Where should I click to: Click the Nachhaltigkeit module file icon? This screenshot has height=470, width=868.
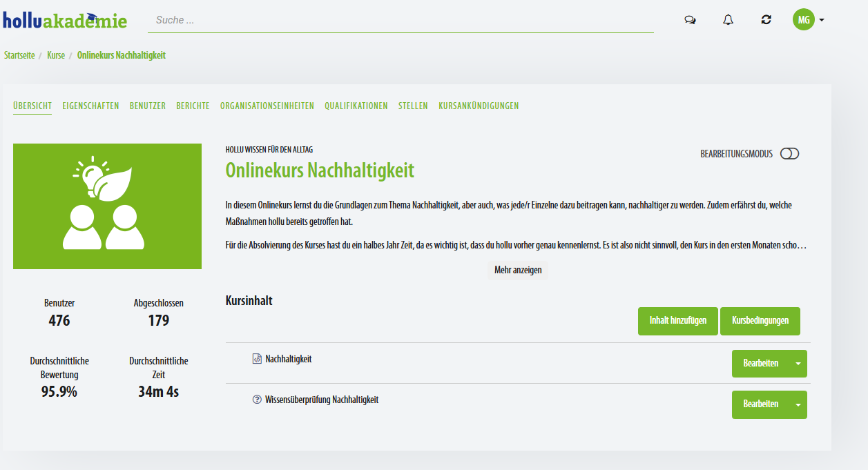[257, 359]
